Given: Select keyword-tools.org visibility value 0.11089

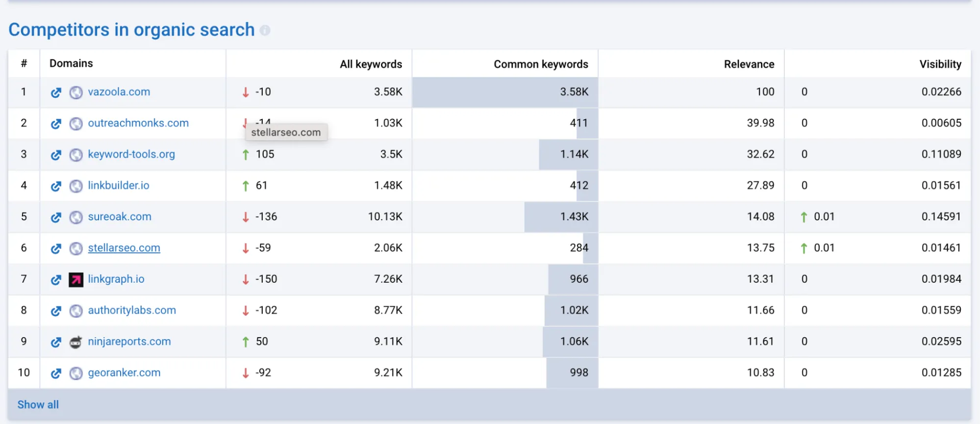Looking at the screenshot, I should point(941,154).
